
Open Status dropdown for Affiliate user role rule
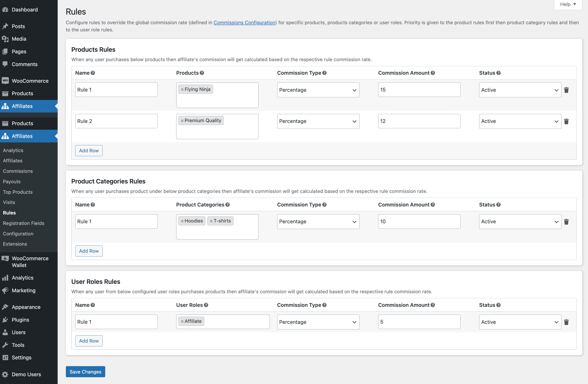tap(520, 322)
